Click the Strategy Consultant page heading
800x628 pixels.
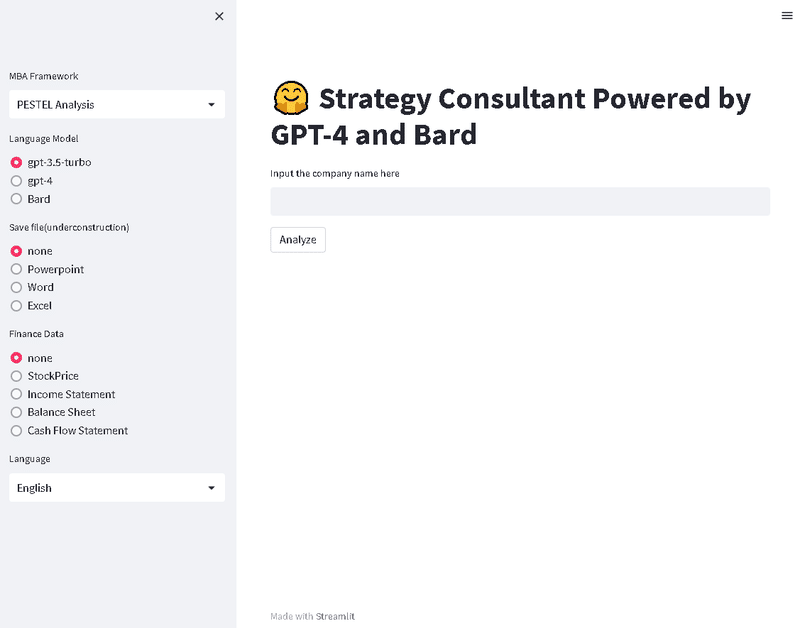[x=511, y=116]
